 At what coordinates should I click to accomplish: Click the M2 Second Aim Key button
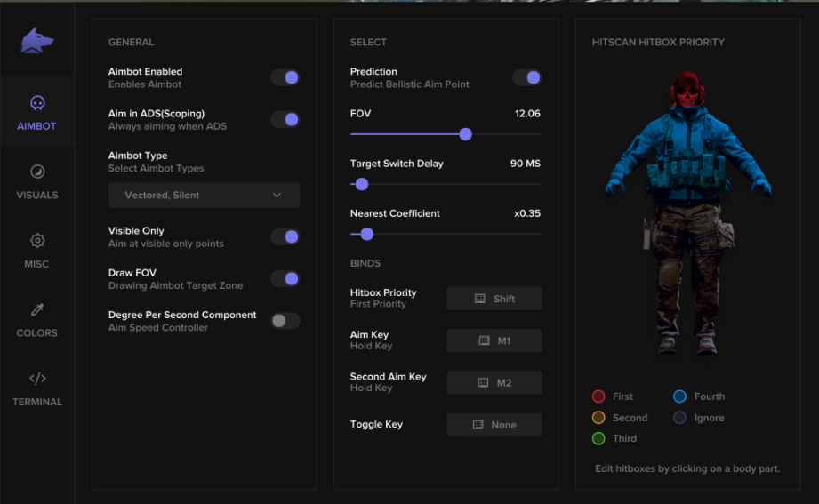pyautogui.click(x=494, y=383)
